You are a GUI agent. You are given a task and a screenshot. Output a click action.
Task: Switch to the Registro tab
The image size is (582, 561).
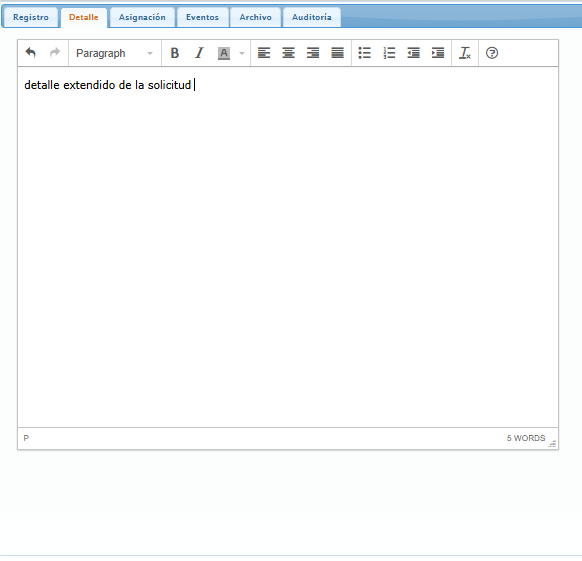coord(31,17)
